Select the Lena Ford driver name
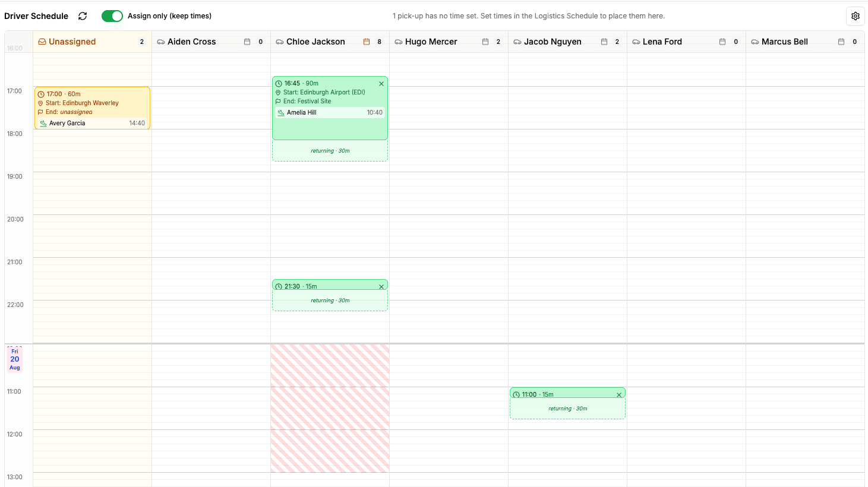The width and height of the screenshot is (868, 487). pyautogui.click(x=662, y=42)
